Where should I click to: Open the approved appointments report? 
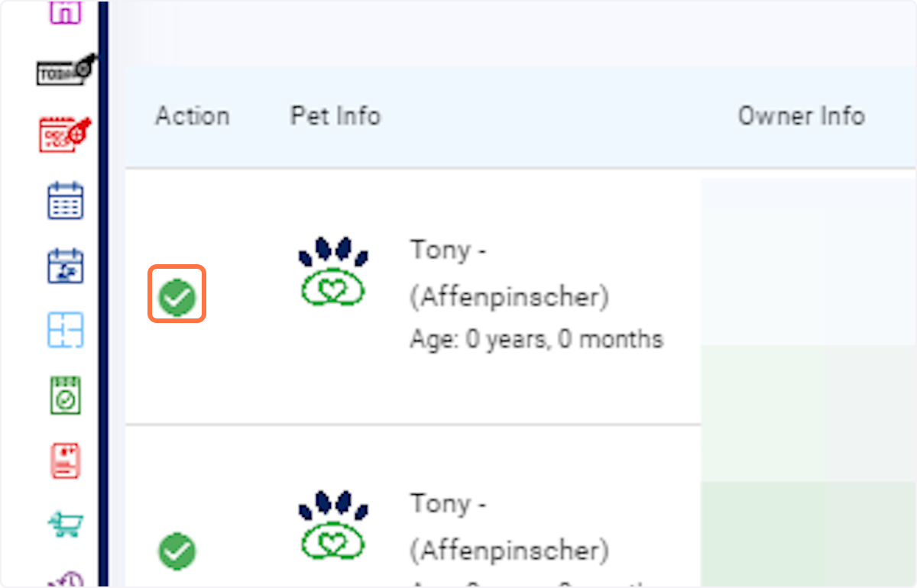[65, 394]
